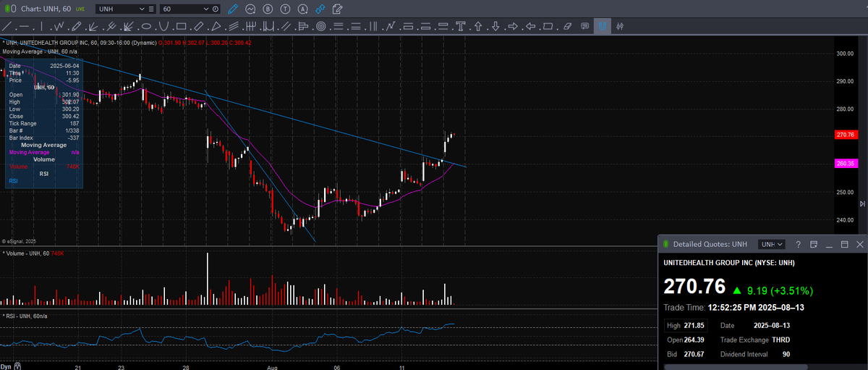Open the edit note icon in top toolbar

coord(337,9)
